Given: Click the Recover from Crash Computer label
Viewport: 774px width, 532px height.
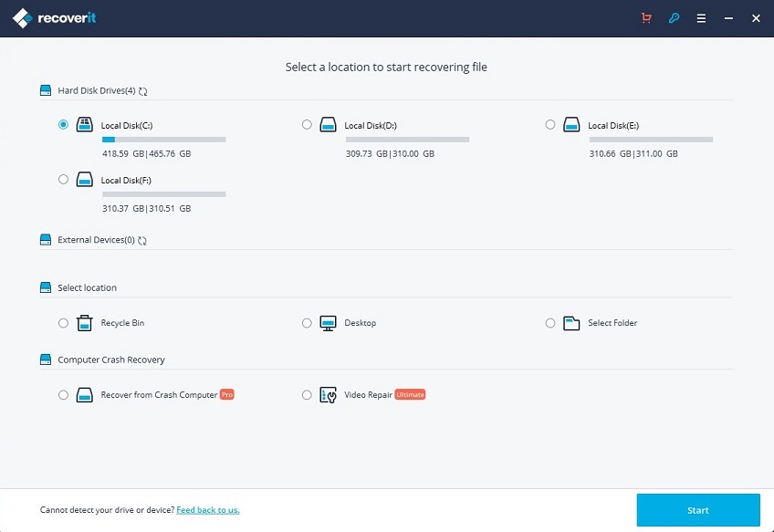Looking at the screenshot, I should [x=159, y=395].
